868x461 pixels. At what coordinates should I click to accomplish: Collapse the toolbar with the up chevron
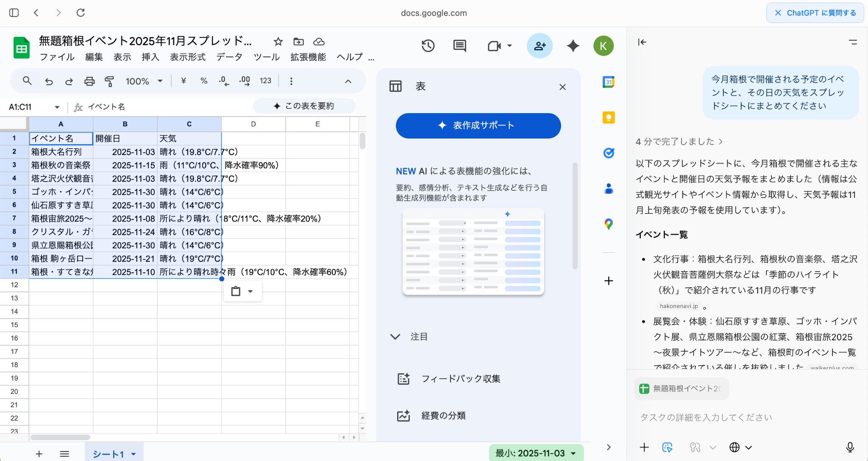pyautogui.click(x=348, y=81)
